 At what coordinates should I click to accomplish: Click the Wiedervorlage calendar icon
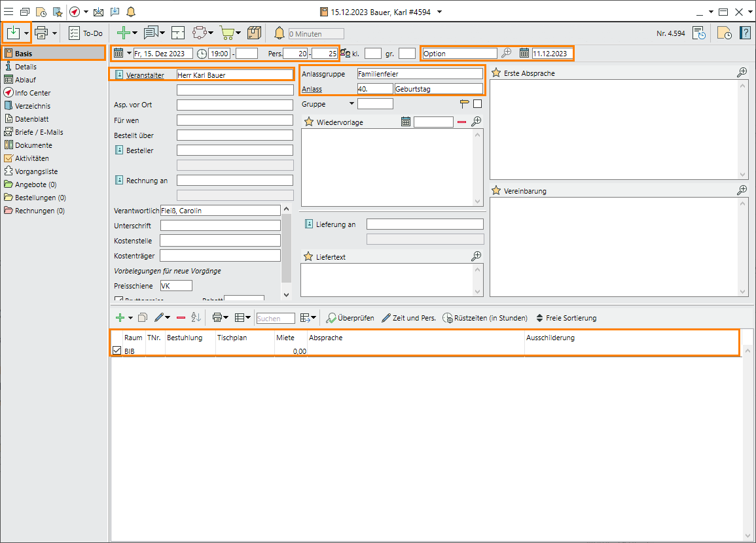[x=406, y=122]
